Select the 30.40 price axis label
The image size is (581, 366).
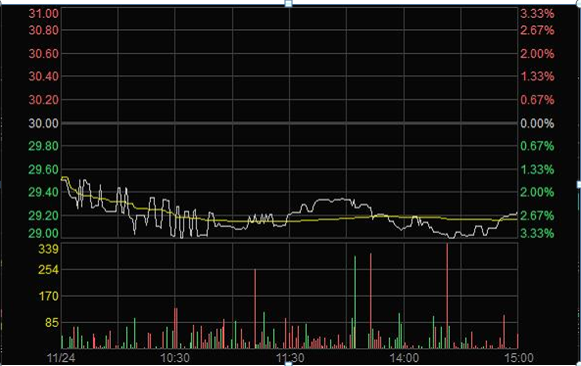click(x=44, y=76)
